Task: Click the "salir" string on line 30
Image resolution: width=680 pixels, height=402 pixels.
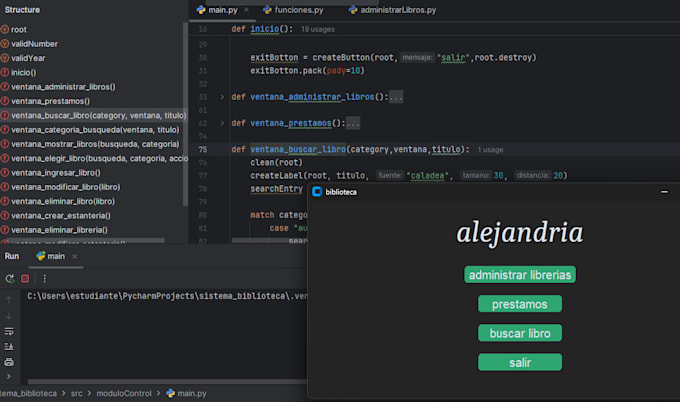Action: (453, 57)
